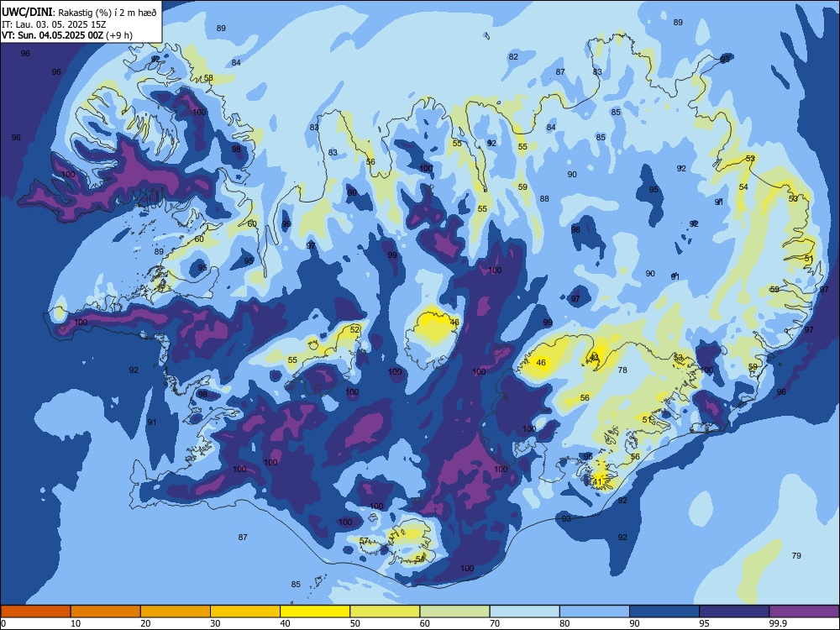Select the medium blue 90–95 legend swatch
Image resolution: width=840 pixels, height=630 pixels.
pyautogui.click(x=664, y=612)
